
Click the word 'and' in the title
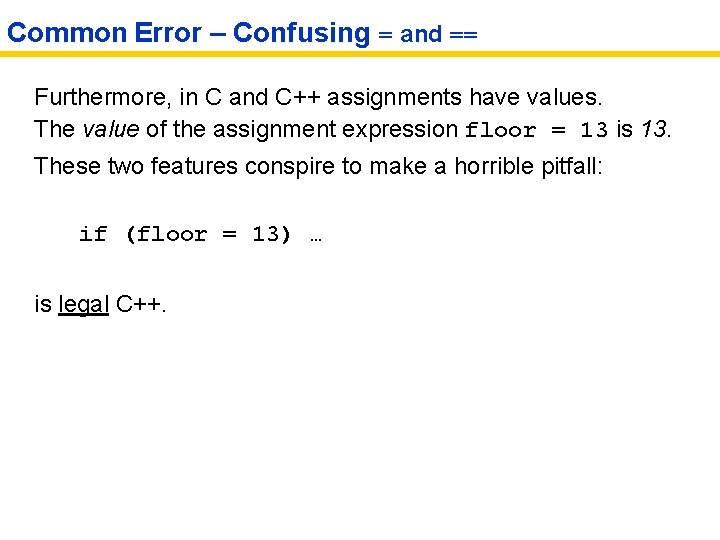click(x=421, y=34)
